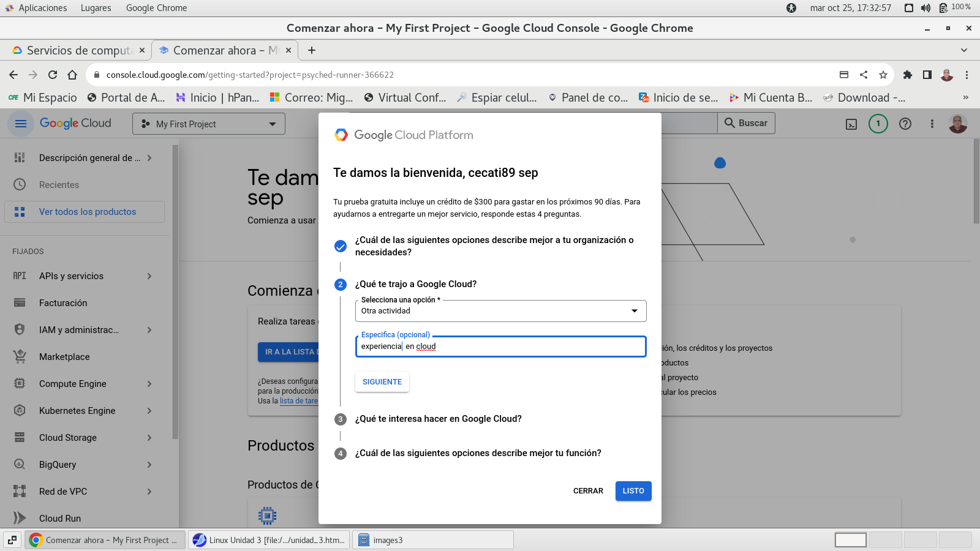
Task: Click the browser reload button
Action: tap(53, 75)
